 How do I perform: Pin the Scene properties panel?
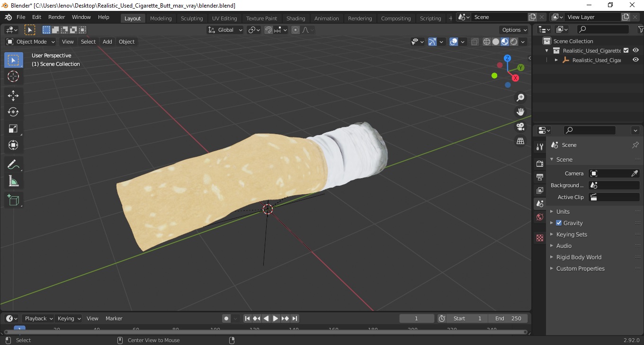pos(635,145)
